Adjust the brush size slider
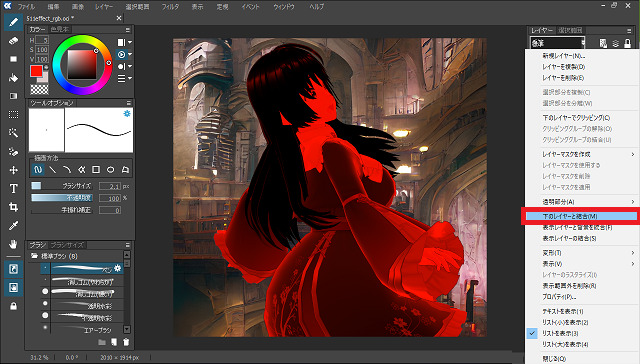 [62, 186]
